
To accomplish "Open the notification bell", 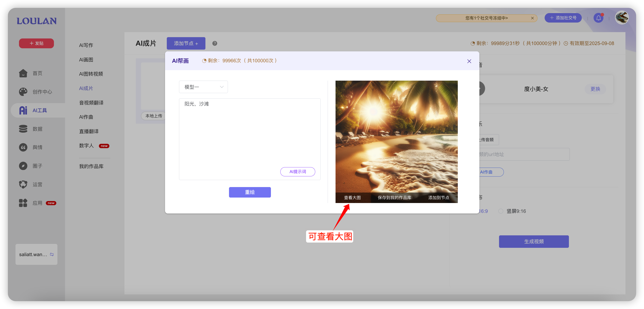I will [599, 18].
